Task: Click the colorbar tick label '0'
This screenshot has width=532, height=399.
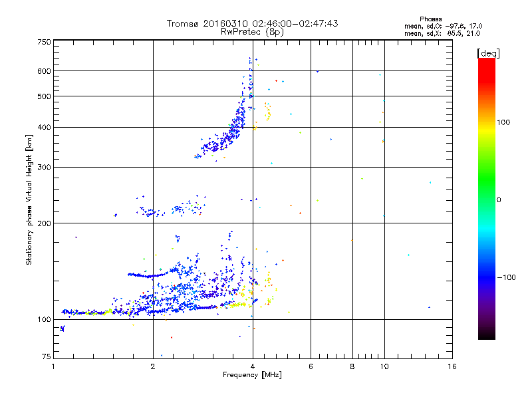Action: [499, 200]
